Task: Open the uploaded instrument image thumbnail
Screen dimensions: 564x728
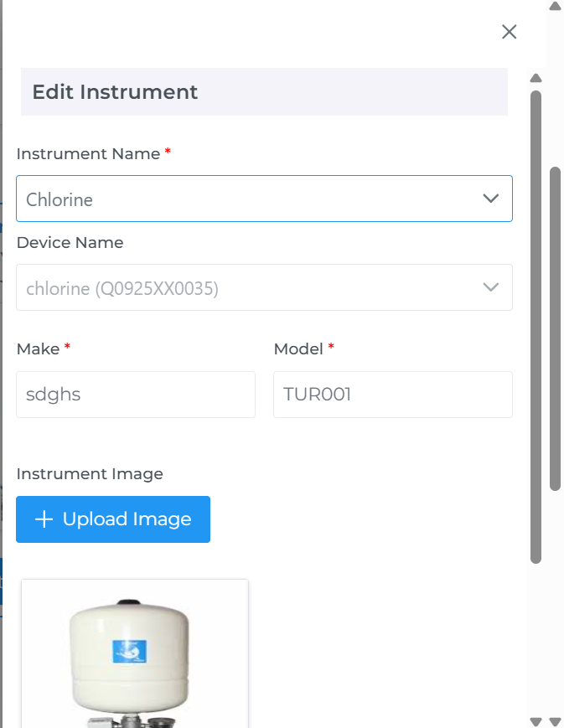Action: click(135, 653)
